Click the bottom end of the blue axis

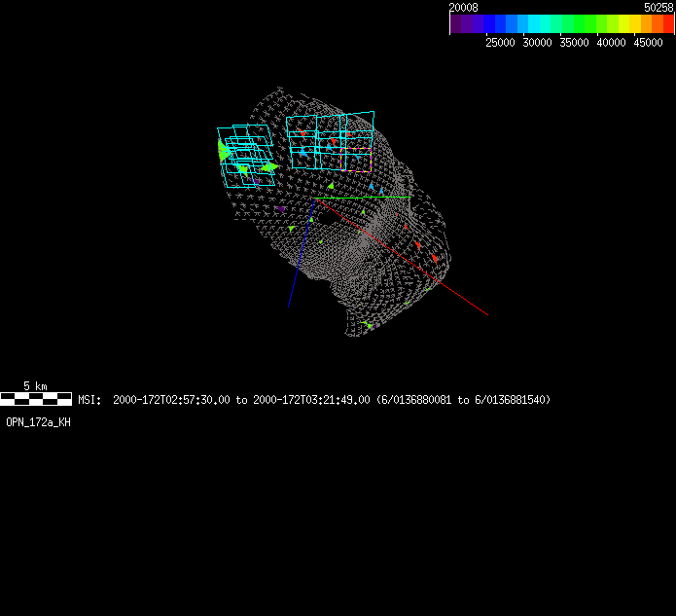pos(289,306)
